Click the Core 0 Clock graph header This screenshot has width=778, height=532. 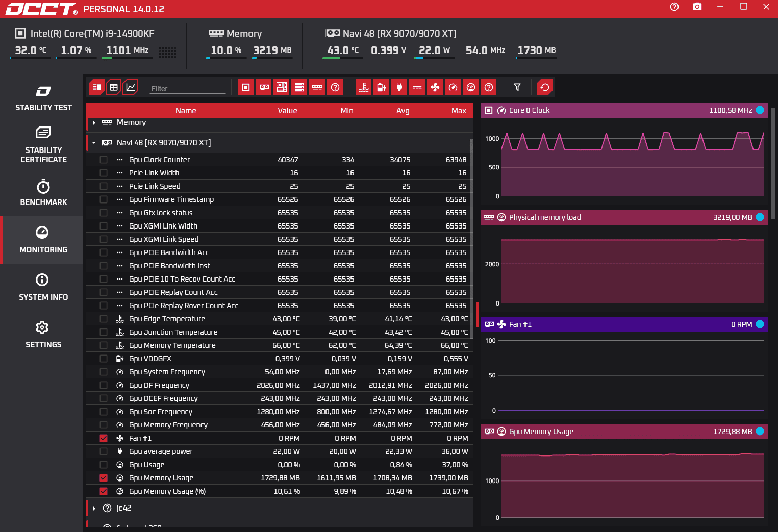[x=624, y=110]
